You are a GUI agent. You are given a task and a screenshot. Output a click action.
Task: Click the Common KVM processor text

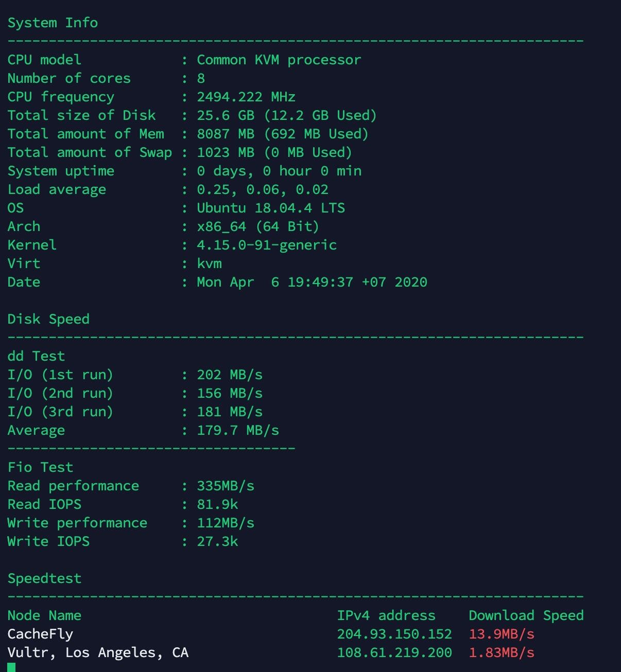[x=279, y=60]
